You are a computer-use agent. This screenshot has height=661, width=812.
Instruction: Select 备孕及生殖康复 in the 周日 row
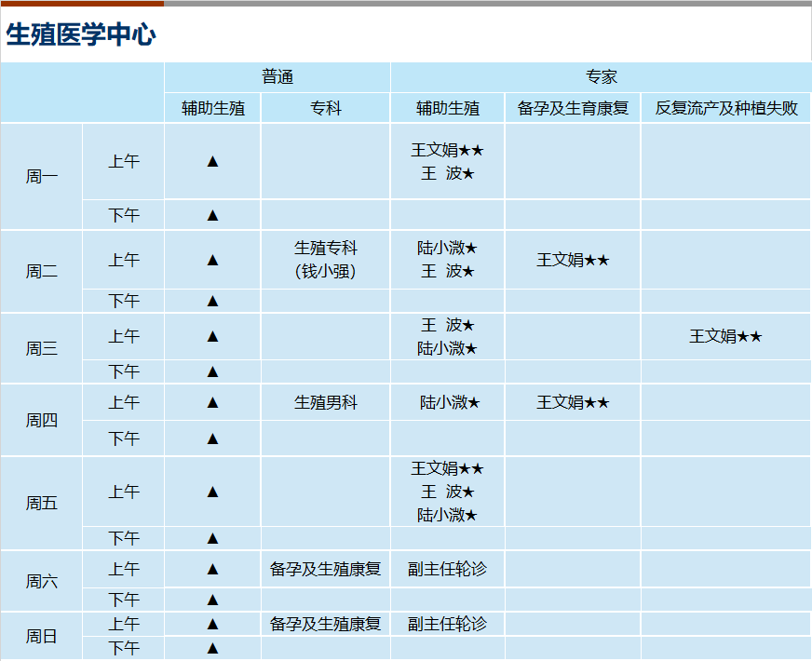click(x=326, y=624)
